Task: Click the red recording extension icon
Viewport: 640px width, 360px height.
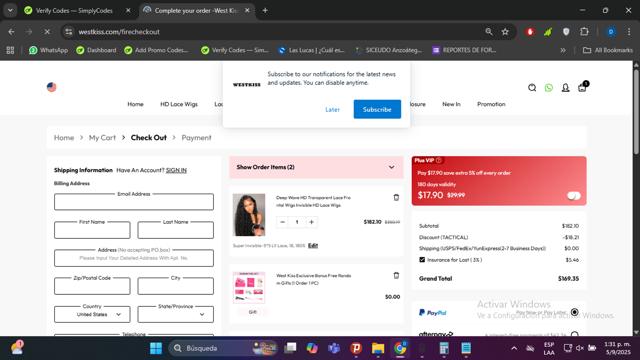Action: pos(530,32)
